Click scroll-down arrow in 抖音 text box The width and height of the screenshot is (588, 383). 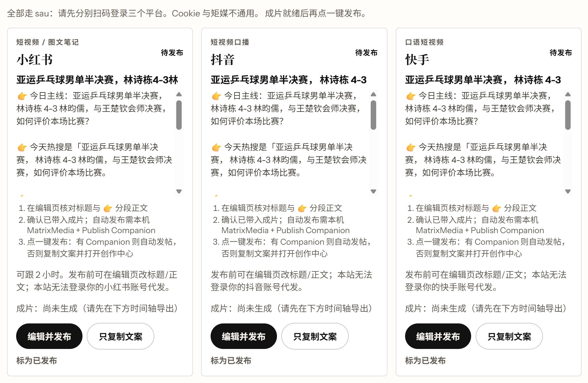click(x=373, y=191)
